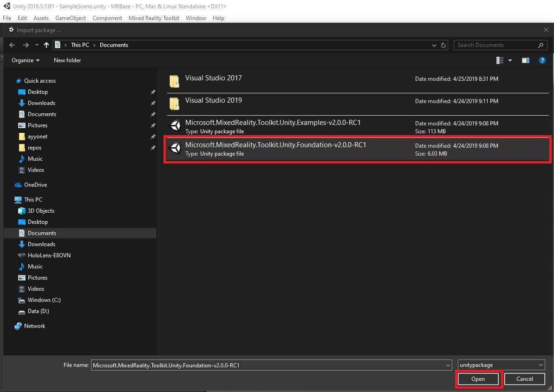Click the search magnifier icon
The height and width of the screenshot is (392, 554).
540,45
